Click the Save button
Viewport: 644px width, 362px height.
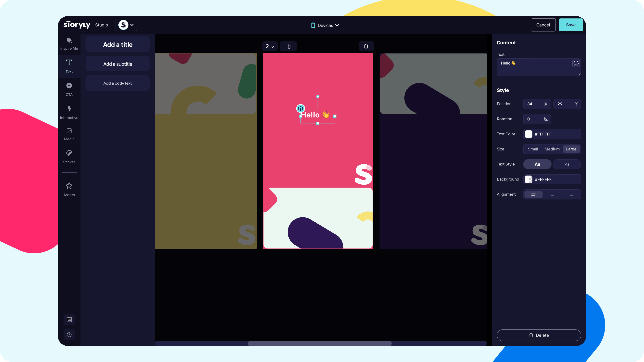[x=571, y=25]
